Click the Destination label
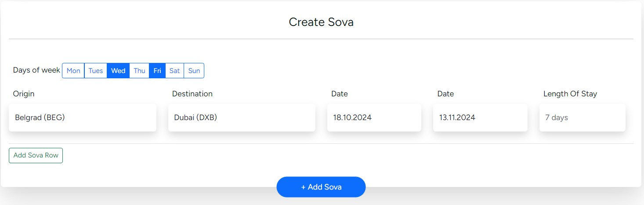The image size is (644, 205). (192, 94)
